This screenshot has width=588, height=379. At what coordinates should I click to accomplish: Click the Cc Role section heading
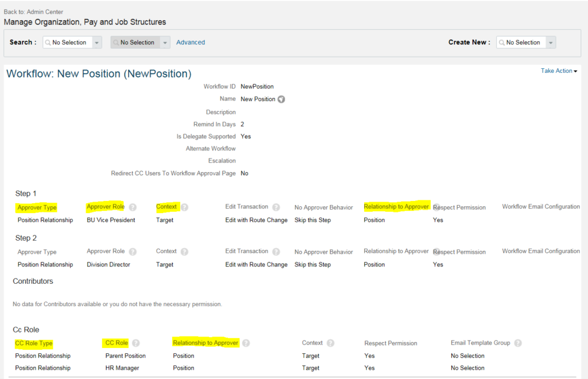click(26, 330)
